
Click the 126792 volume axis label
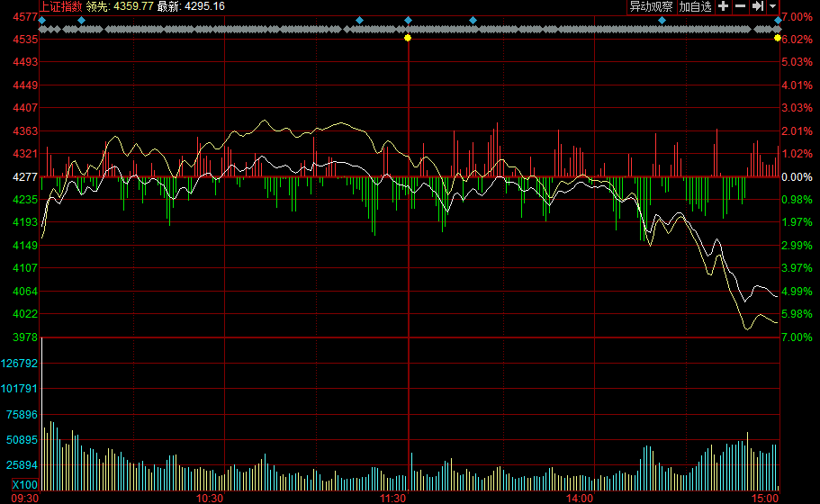tap(19, 363)
